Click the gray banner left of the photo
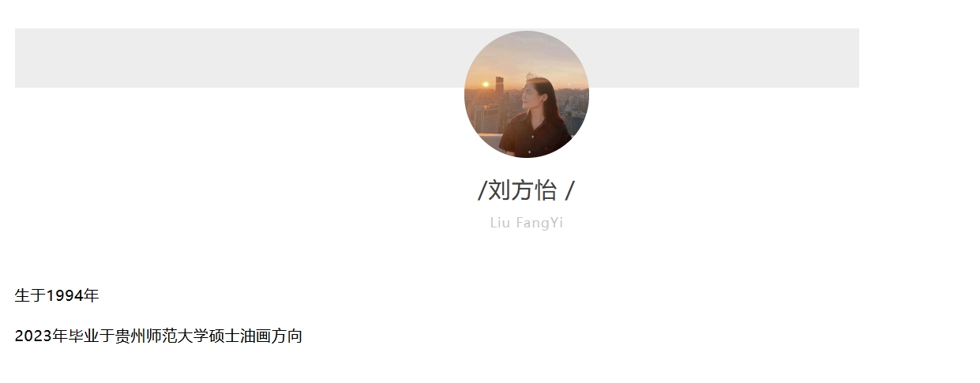This screenshot has height=383, width=980. point(239,58)
